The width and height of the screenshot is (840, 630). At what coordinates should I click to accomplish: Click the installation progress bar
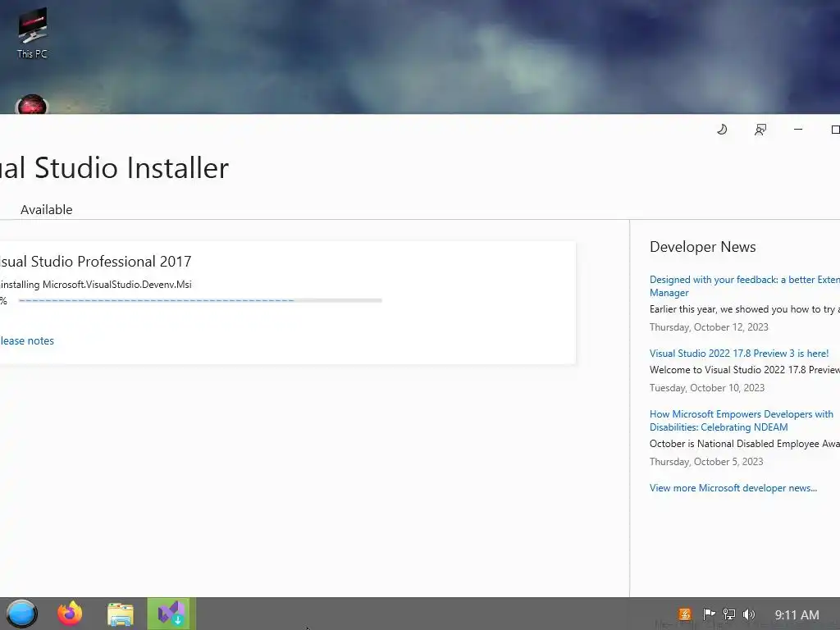coord(200,300)
